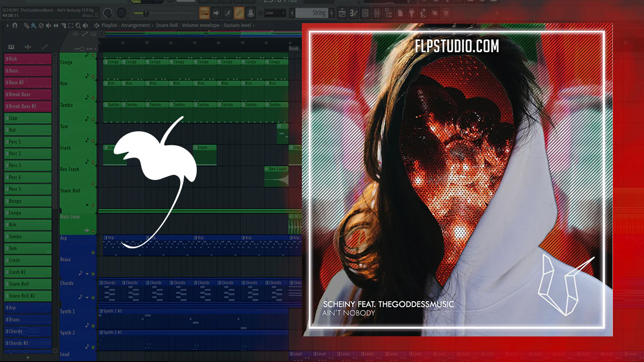This screenshot has width=644, height=362.
Task: Click the main pitch knob
Action: coord(122,13)
